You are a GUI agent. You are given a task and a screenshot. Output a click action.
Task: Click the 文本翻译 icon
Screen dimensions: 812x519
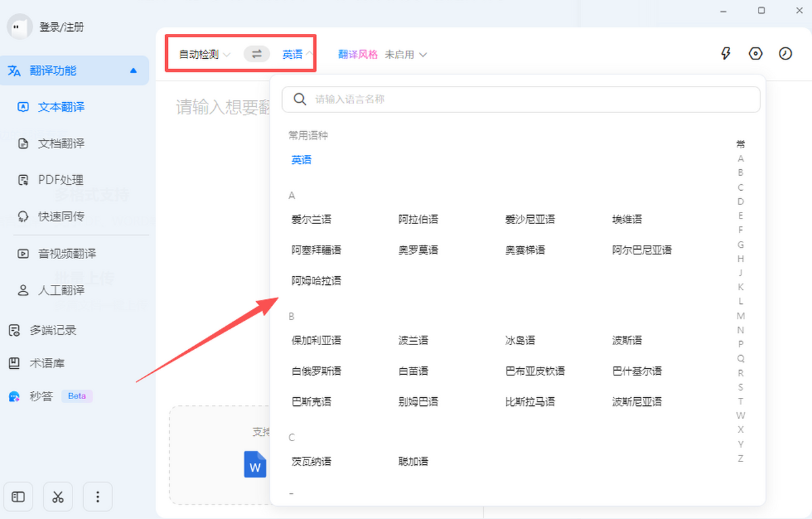(x=23, y=107)
